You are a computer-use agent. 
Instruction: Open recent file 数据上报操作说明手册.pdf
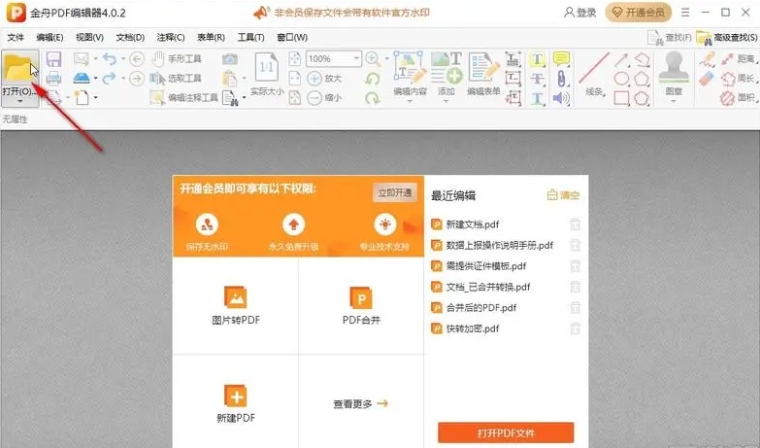click(x=500, y=245)
